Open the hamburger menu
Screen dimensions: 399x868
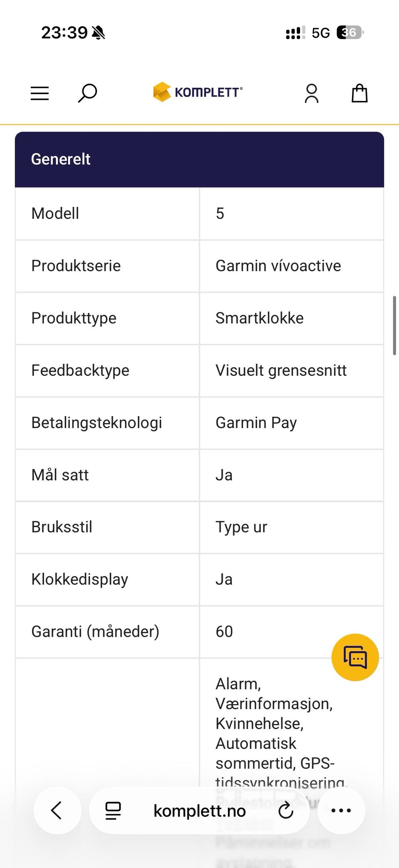[40, 93]
